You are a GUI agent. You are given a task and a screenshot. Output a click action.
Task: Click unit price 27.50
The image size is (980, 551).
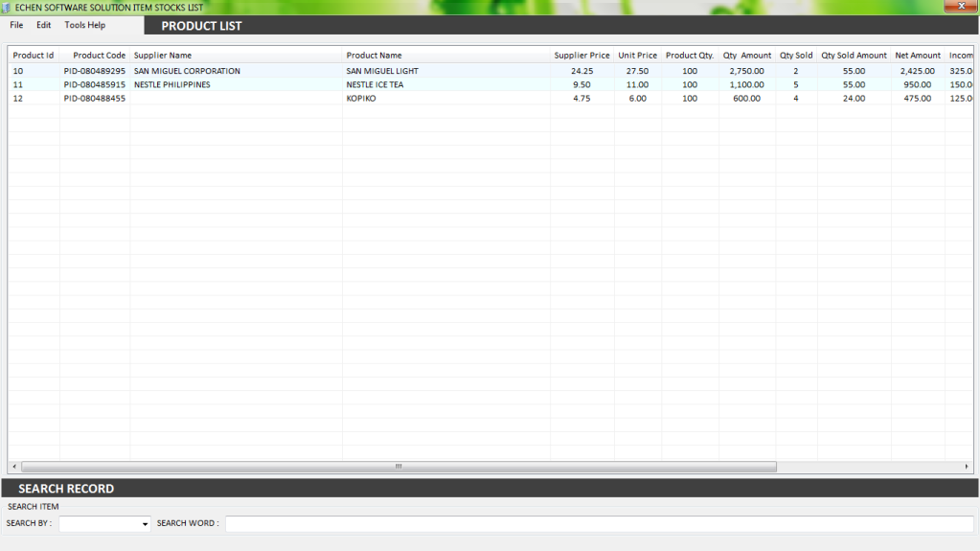click(x=637, y=71)
